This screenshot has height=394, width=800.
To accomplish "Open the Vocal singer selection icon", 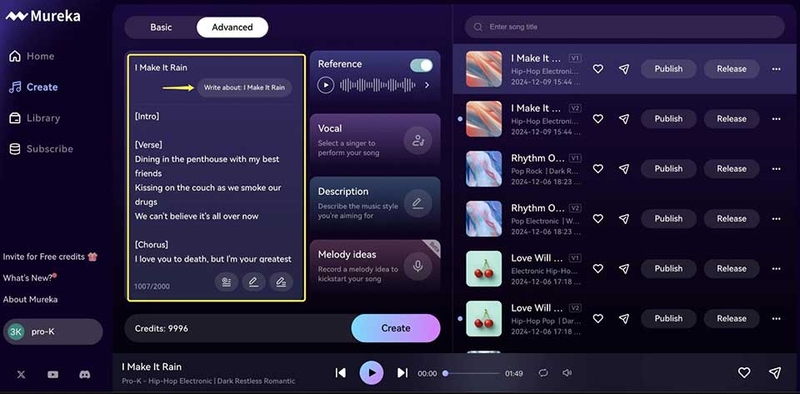I will tap(418, 140).
